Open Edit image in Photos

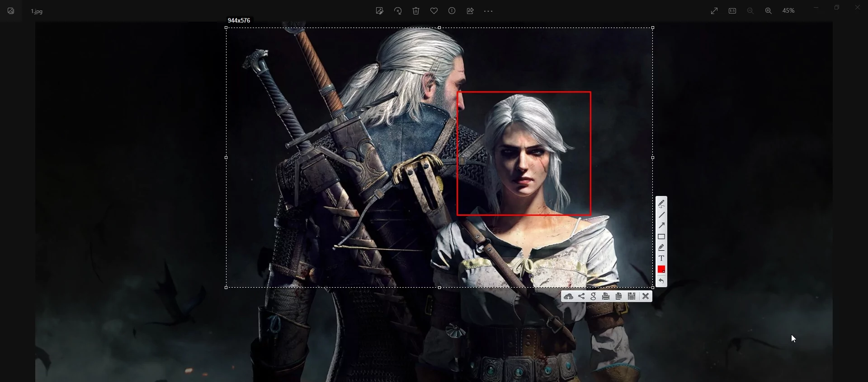380,11
